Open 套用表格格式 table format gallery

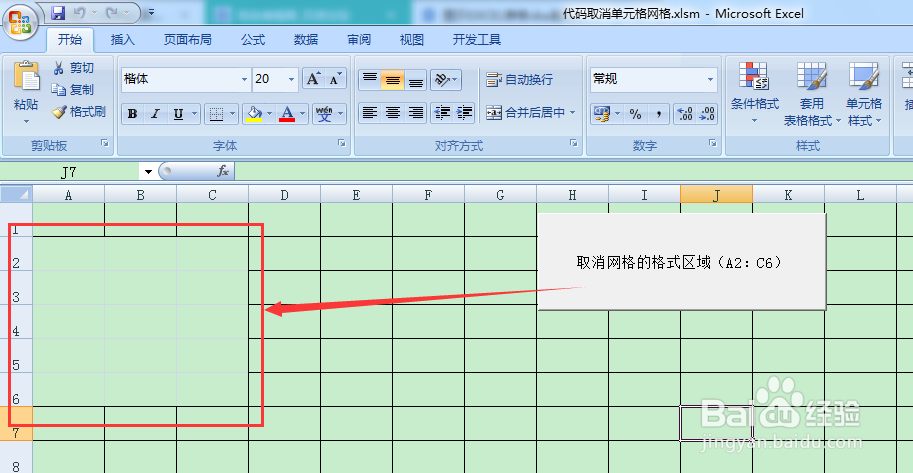pos(812,94)
